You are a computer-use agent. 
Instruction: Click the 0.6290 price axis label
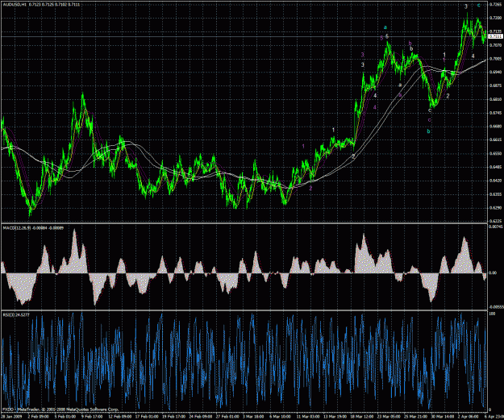tap(494, 208)
